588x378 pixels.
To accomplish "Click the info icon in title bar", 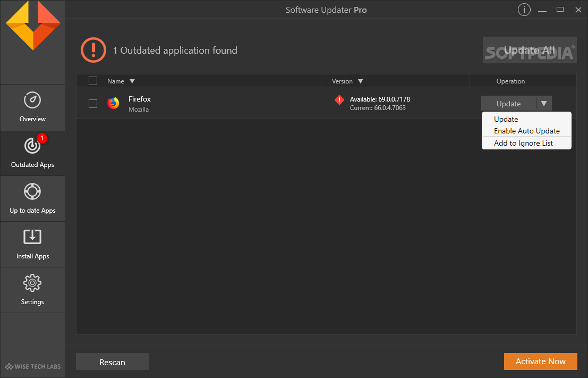I will (524, 10).
